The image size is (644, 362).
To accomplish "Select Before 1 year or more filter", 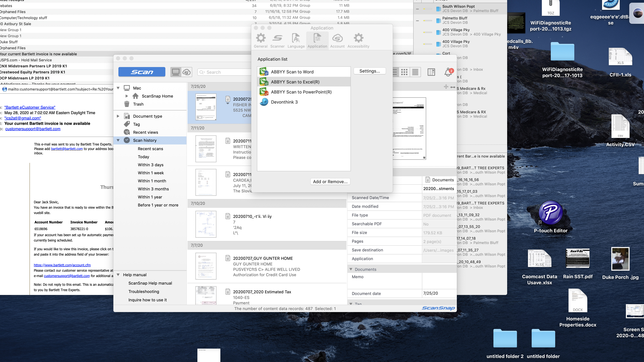I will (158, 205).
